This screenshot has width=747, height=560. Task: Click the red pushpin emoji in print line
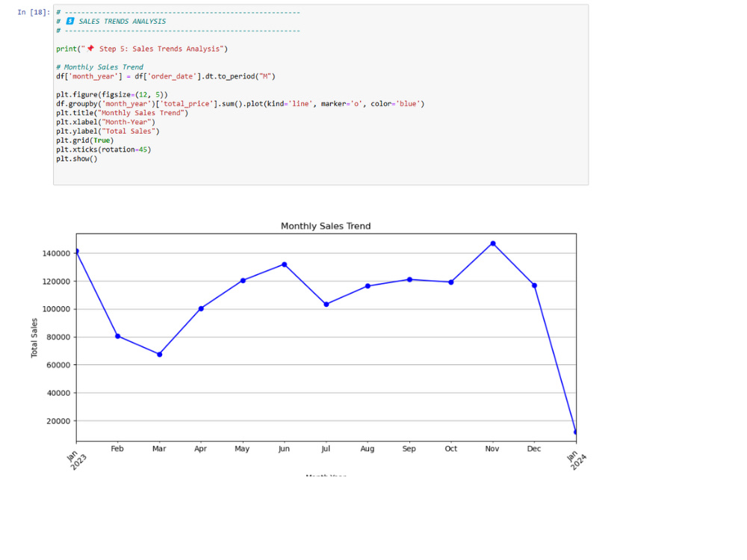[x=90, y=49]
